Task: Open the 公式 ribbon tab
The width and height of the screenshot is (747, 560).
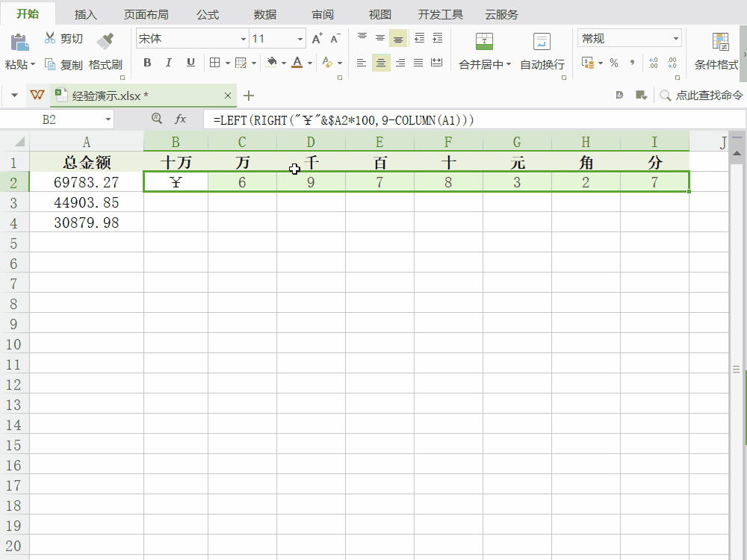Action: pos(208,14)
